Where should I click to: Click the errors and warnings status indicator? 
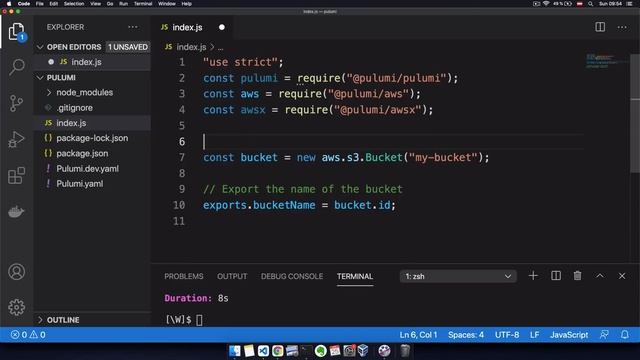tap(28, 335)
